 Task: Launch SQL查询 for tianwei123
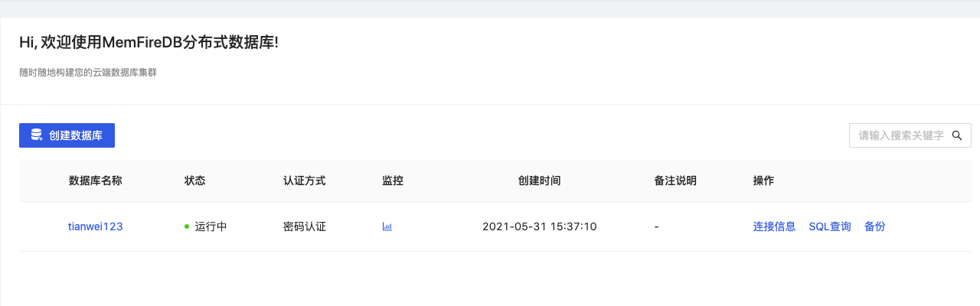coord(830,226)
